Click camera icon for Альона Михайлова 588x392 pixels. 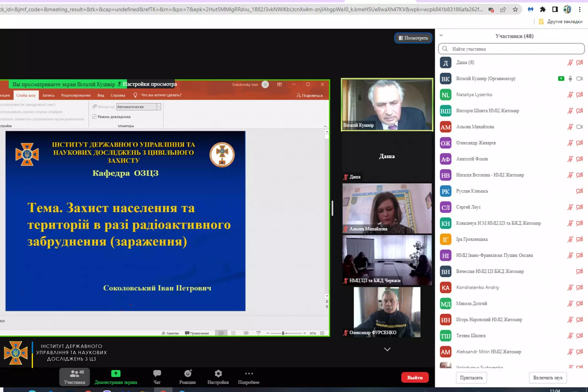click(x=580, y=127)
